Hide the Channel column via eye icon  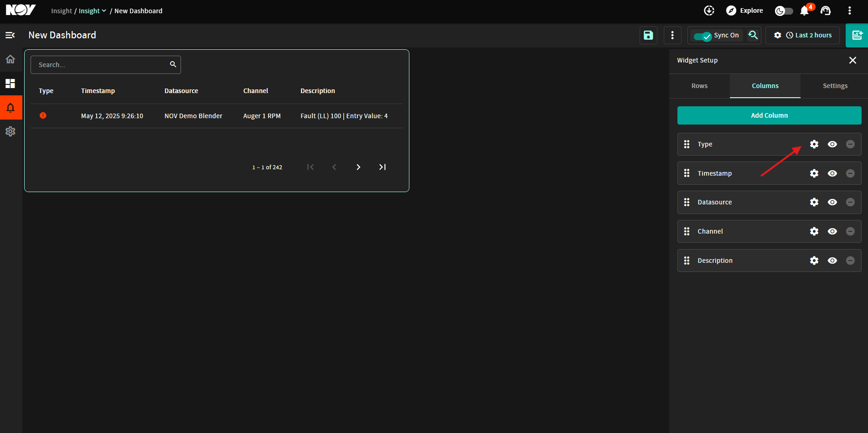pyautogui.click(x=832, y=231)
